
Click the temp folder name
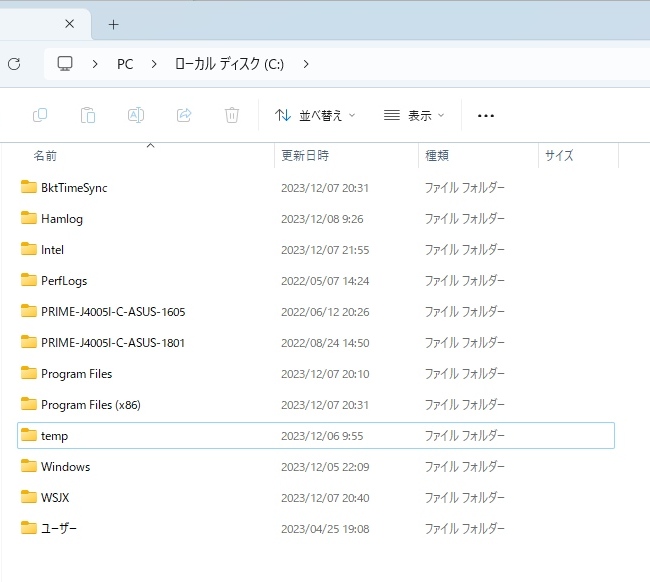tap(54, 436)
